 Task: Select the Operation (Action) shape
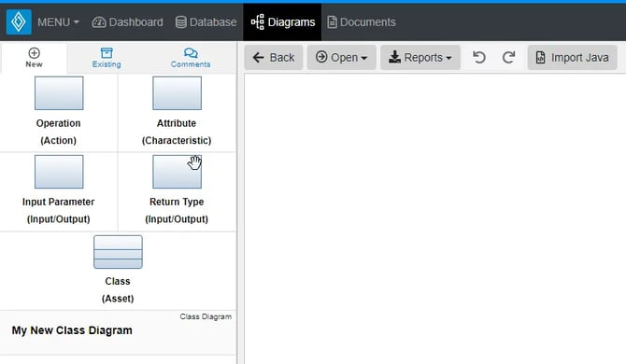click(x=59, y=93)
